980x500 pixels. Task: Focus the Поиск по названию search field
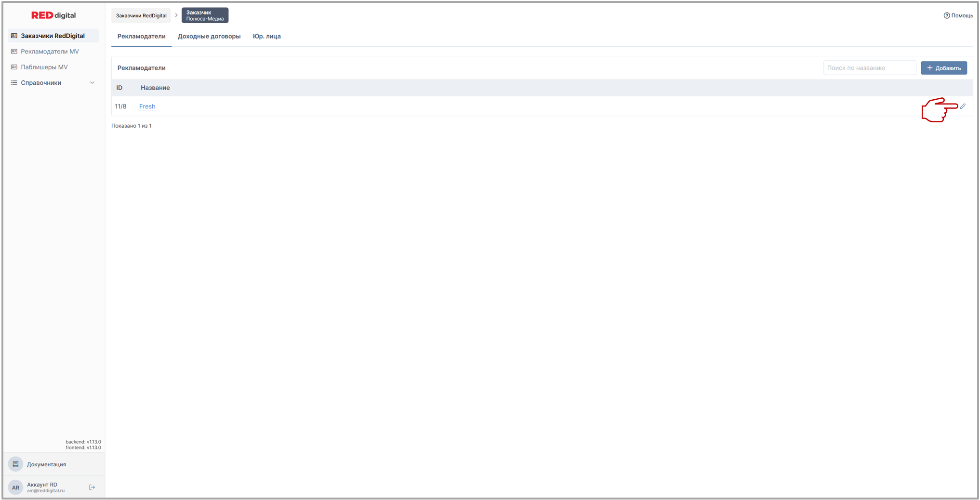click(x=869, y=68)
